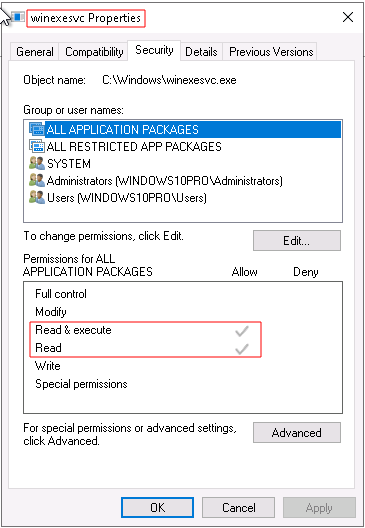This screenshot has width=365, height=528.
Task: Select the SYSTEM entry in list
Action: pyautogui.click(x=69, y=164)
